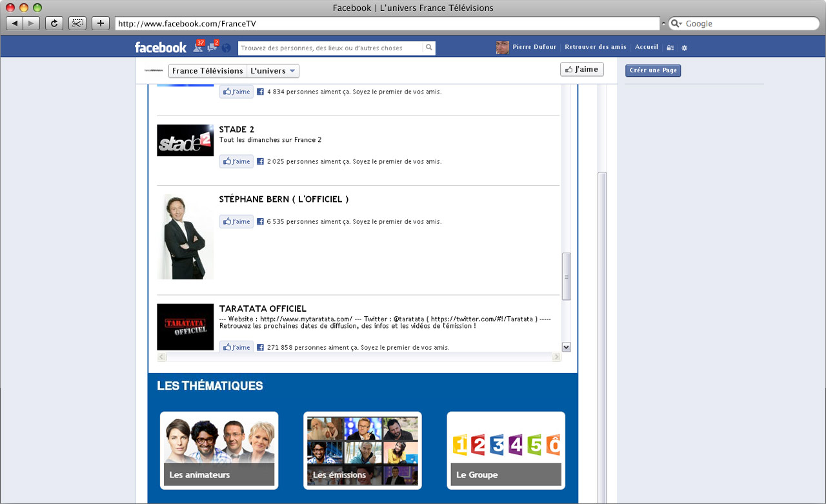Click Pierre Dufour profile picture
Viewport: 826px width, 504px height.
(502, 47)
